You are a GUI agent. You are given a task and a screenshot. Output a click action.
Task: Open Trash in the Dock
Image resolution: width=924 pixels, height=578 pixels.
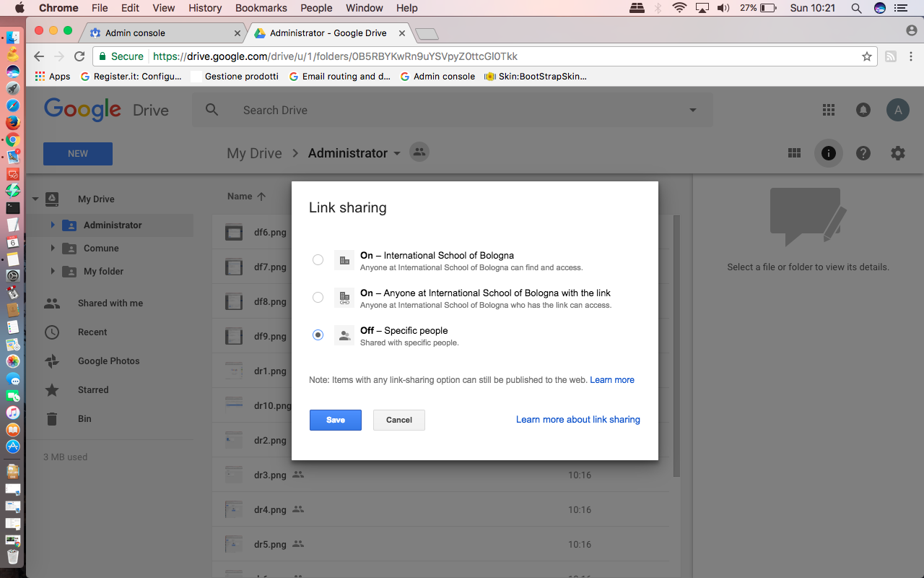(13, 556)
